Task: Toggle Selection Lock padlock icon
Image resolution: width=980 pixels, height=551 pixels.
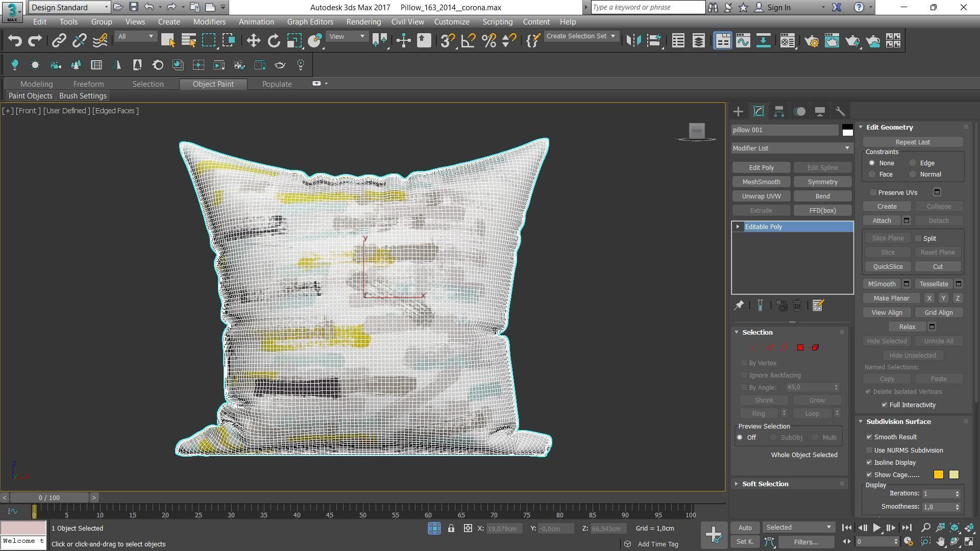Action: (451, 529)
